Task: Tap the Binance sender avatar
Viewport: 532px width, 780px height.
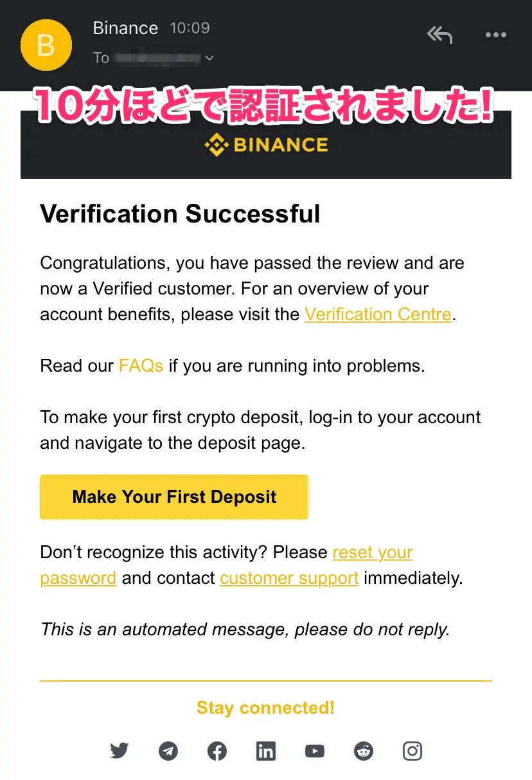Action: click(x=46, y=45)
